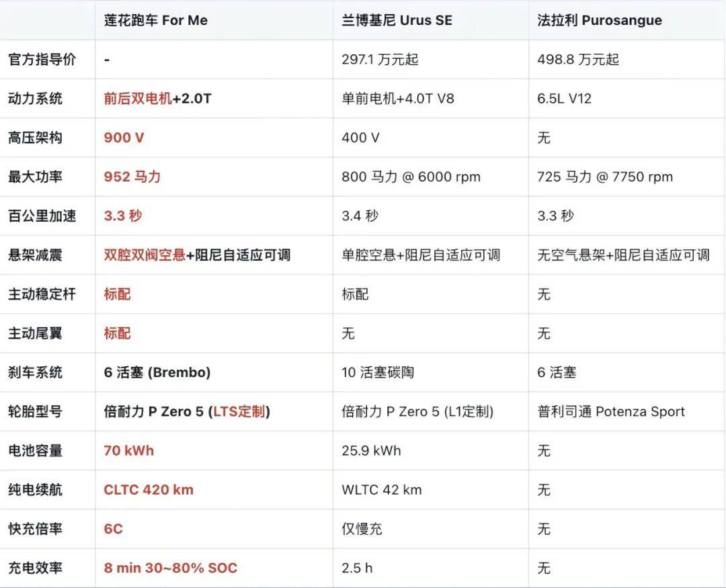The image size is (726, 588).
Task: Click the 法拉利 Purosangue column header
Action: [x=599, y=20]
